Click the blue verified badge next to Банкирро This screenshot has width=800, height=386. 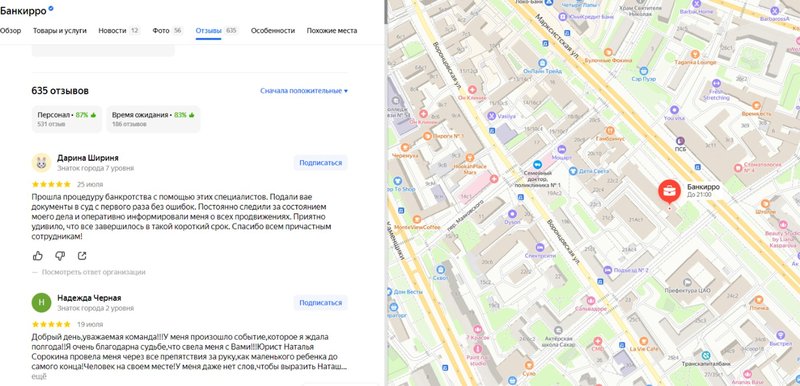(x=51, y=10)
